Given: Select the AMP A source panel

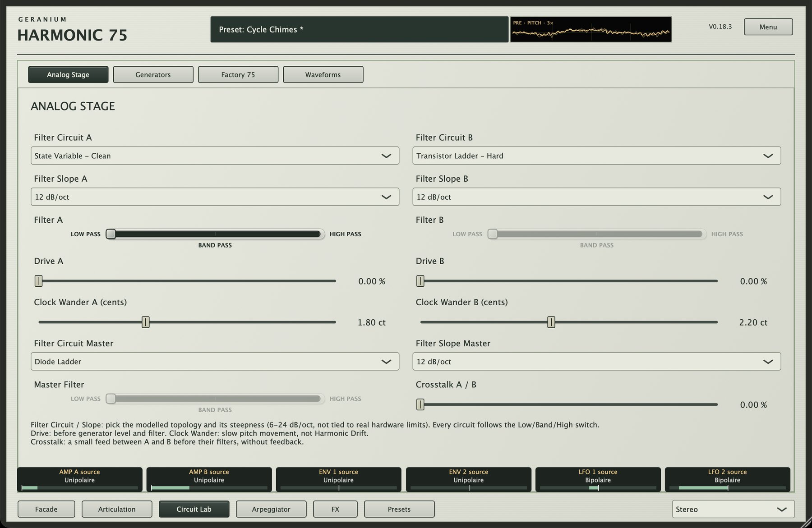Looking at the screenshot, I should coord(80,479).
